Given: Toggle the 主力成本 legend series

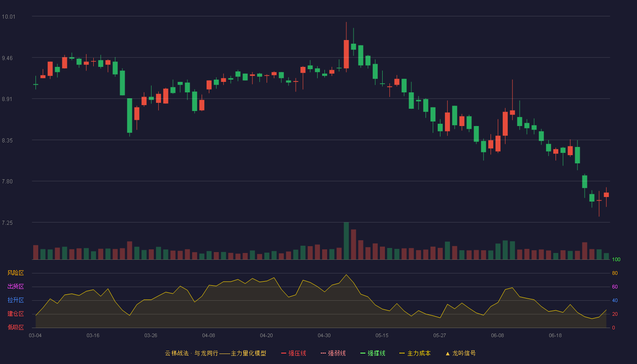Looking at the screenshot, I should tap(415, 353).
